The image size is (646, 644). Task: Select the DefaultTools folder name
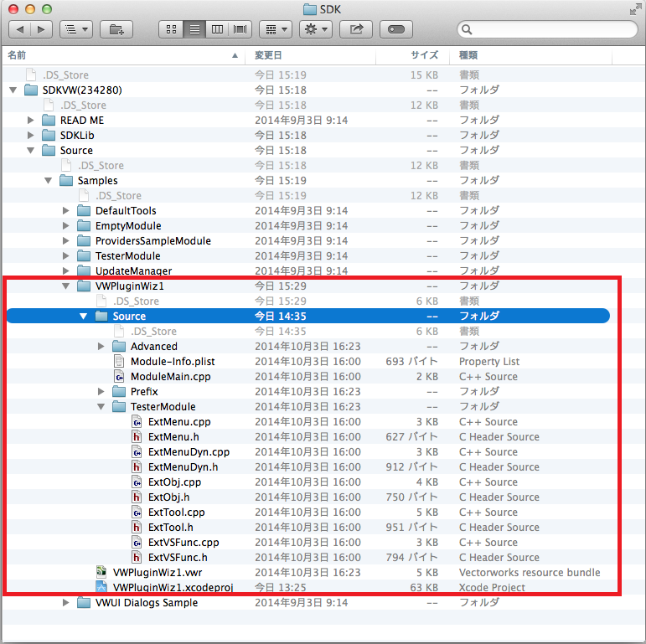click(x=126, y=210)
